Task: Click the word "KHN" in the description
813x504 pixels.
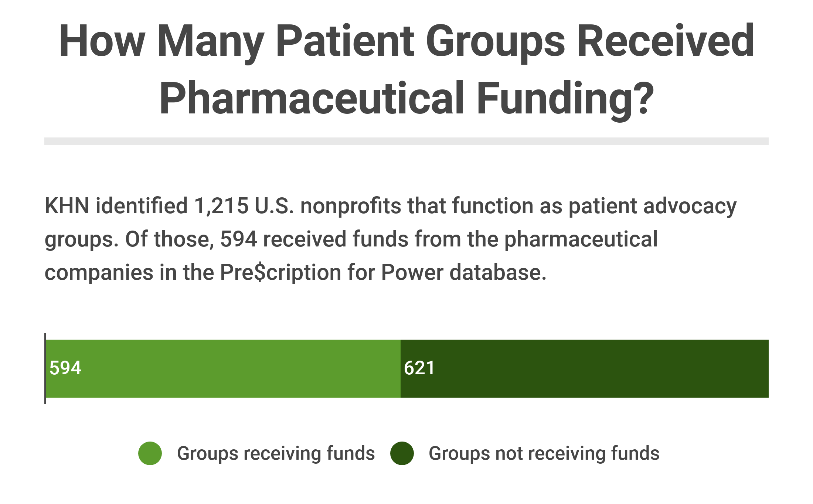Action: [x=67, y=206]
